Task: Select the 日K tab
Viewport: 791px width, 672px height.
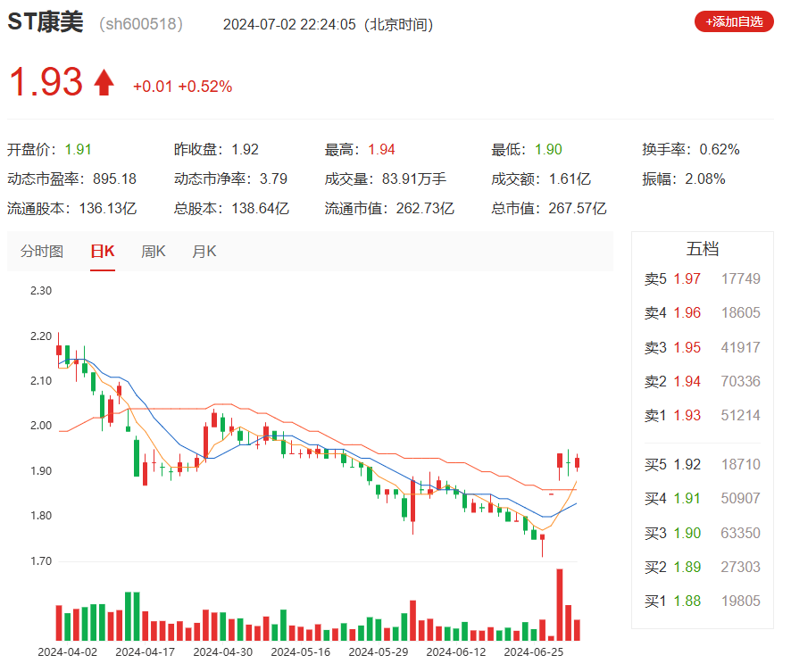Action: pos(103,251)
